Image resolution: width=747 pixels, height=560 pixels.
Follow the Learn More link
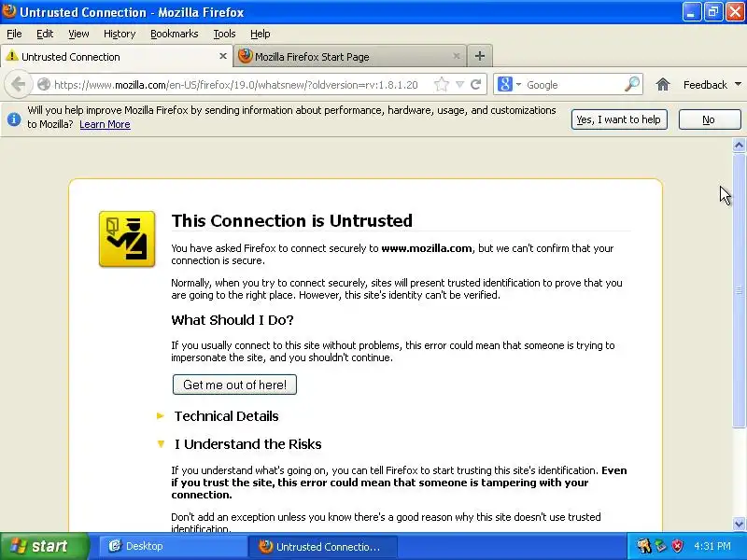pos(105,124)
